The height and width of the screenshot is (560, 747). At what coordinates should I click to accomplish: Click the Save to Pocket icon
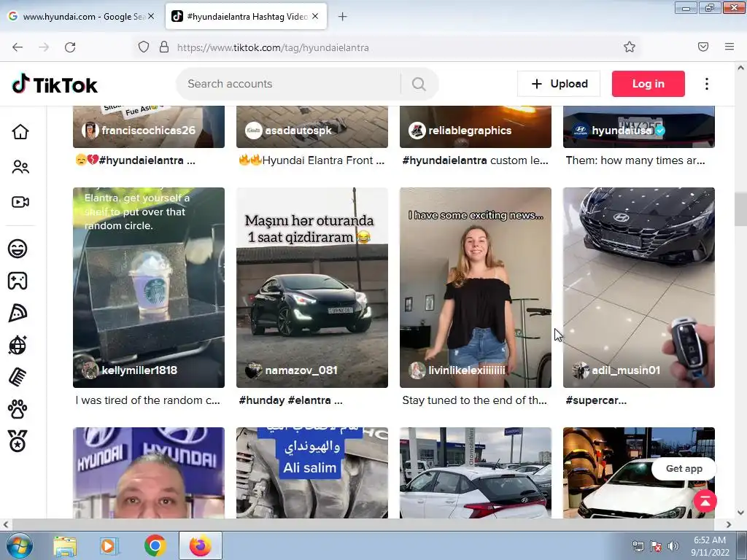point(703,47)
